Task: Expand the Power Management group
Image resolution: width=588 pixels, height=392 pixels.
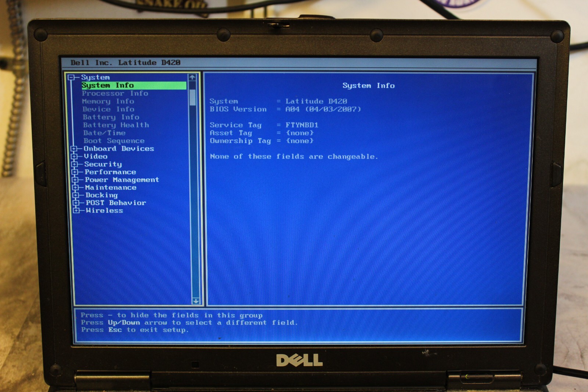Action: pyautogui.click(x=75, y=180)
